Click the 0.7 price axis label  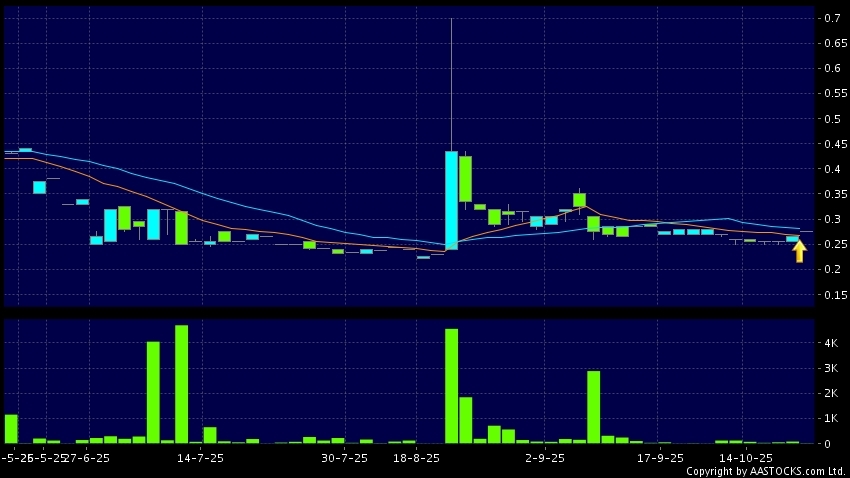pyautogui.click(x=831, y=18)
